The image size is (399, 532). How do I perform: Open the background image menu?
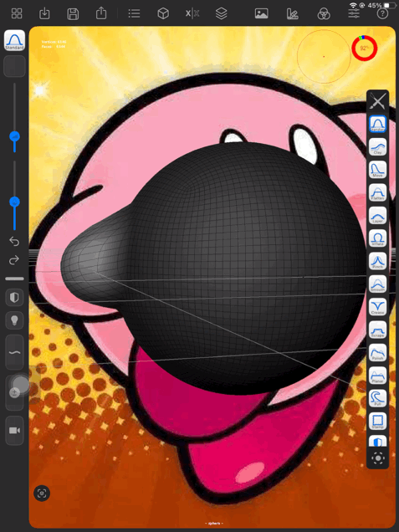262,13
